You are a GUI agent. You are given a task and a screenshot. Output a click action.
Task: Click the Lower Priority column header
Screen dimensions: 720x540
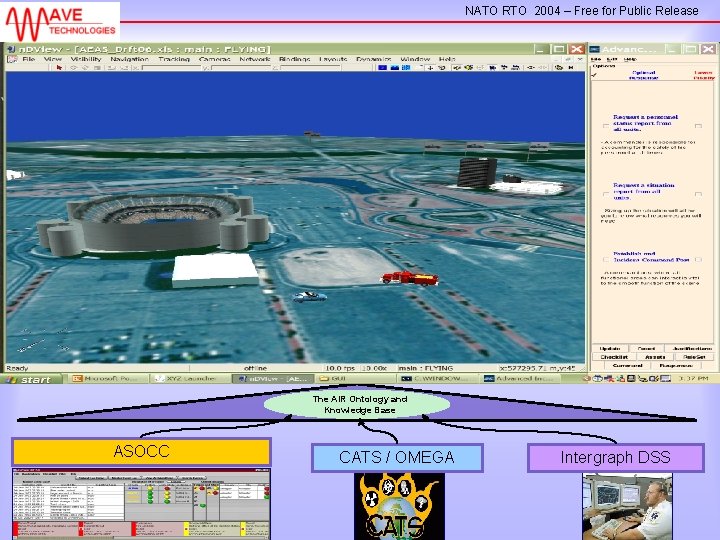[704, 75]
